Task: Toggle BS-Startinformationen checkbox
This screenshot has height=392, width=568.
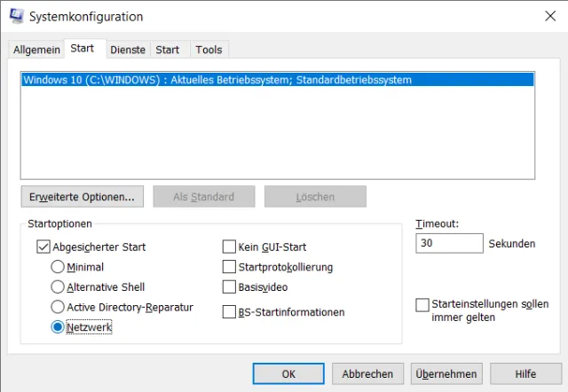Action: click(229, 312)
